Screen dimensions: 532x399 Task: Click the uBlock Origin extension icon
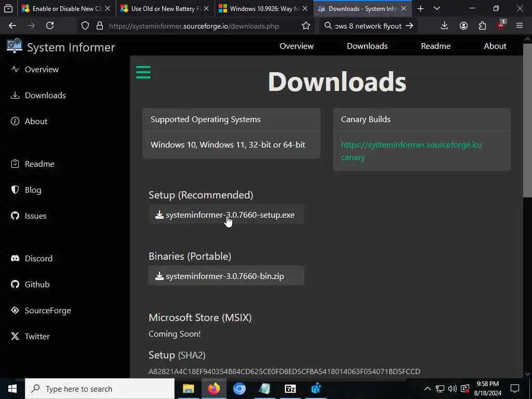(x=501, y=25)
